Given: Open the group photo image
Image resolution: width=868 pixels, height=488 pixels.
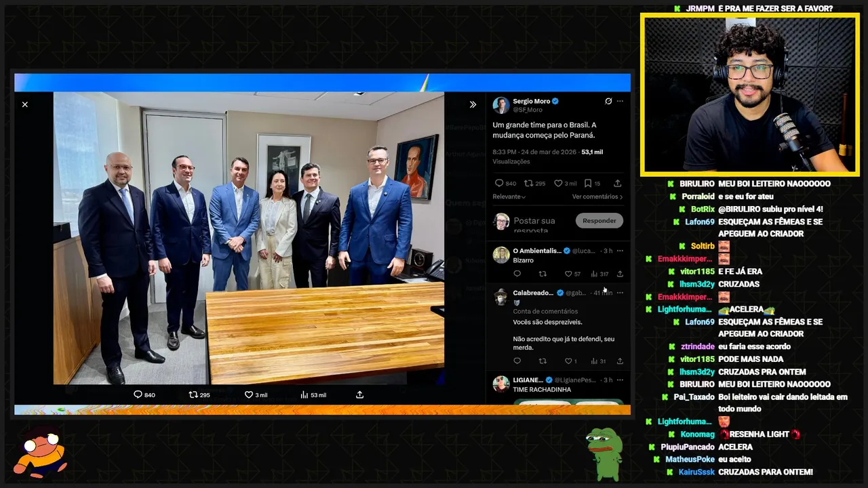Looking at the screenshot, I should pos(249,238).
